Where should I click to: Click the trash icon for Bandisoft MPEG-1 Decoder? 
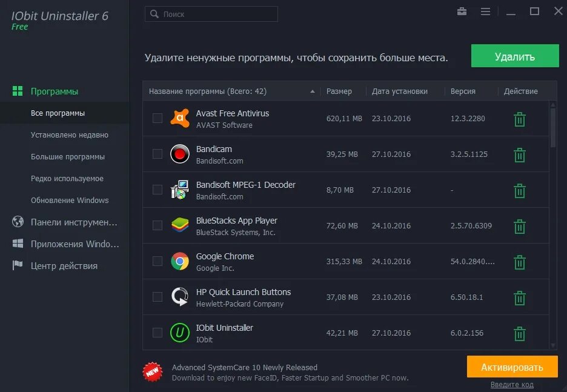tap(520, 191)
